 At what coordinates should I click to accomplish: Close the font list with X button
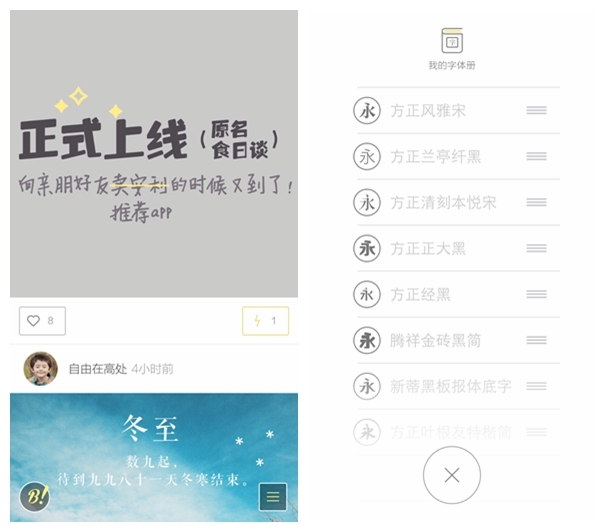[452, 475]
